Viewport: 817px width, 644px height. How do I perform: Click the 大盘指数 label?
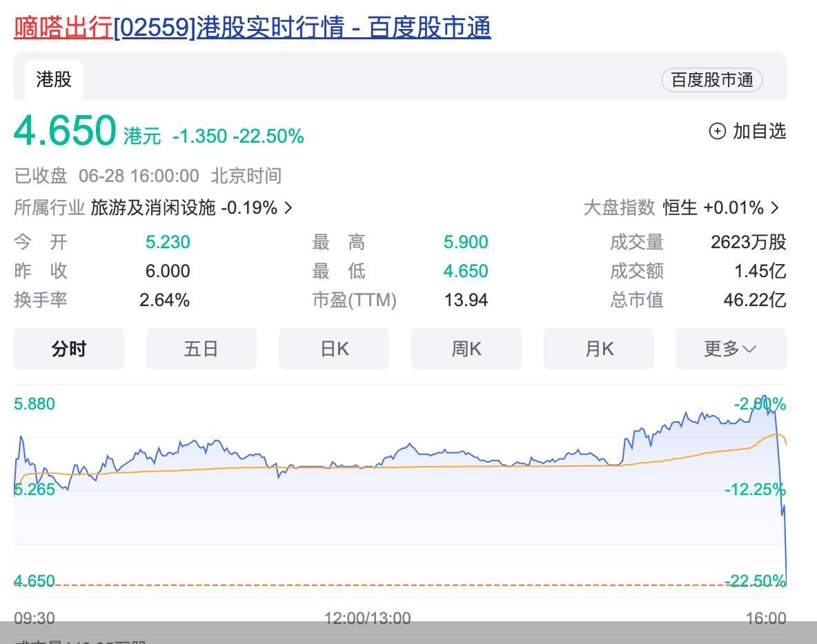click(619, 208)
